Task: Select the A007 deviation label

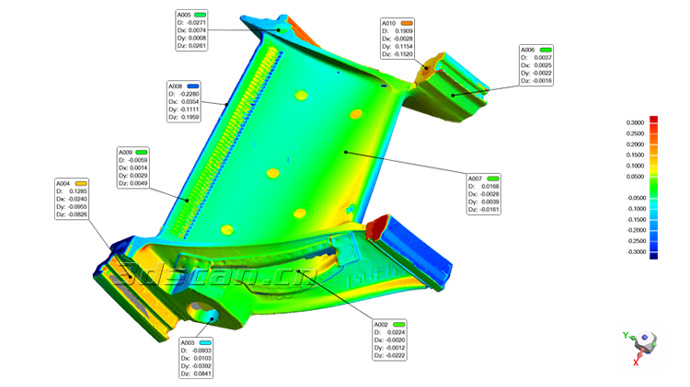Action: pos(484,194)
